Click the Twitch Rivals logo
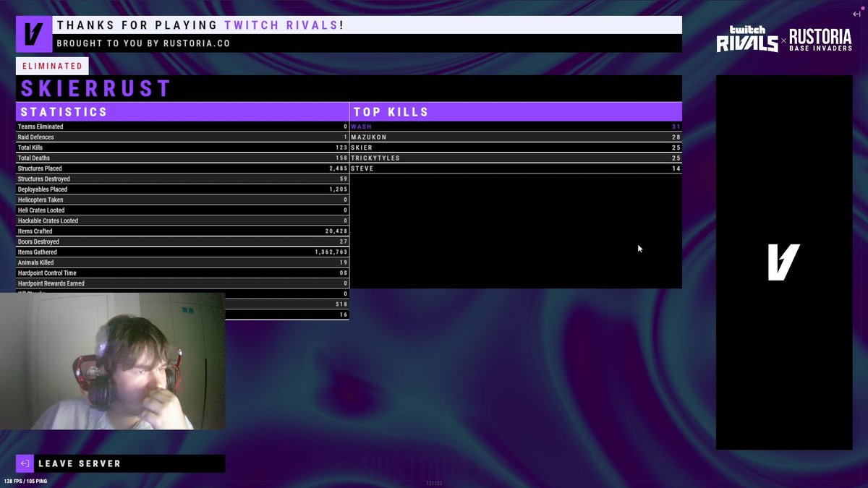 click(x=746, y=39)
